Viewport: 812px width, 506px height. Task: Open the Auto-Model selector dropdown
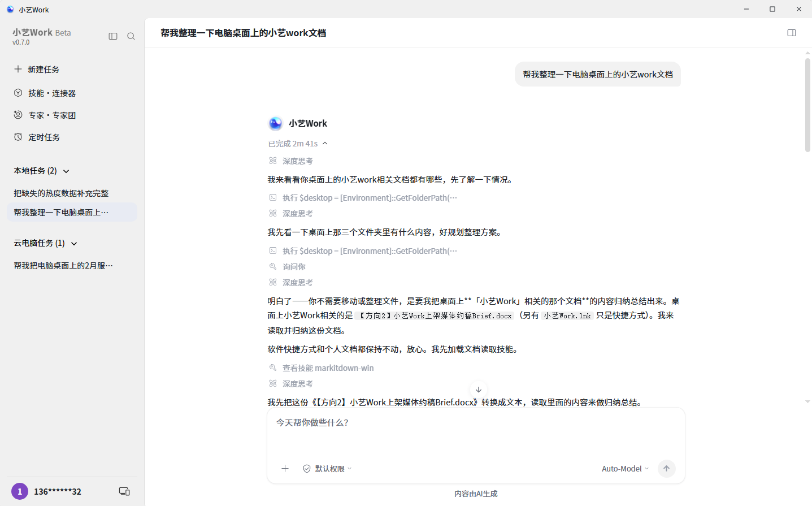pos(626,469)
